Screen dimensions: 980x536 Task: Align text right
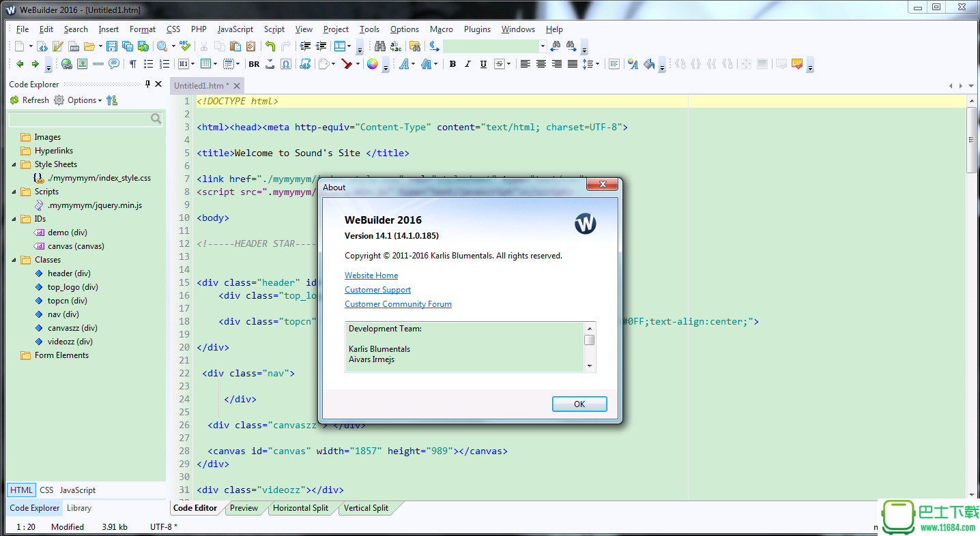(556, 64)
